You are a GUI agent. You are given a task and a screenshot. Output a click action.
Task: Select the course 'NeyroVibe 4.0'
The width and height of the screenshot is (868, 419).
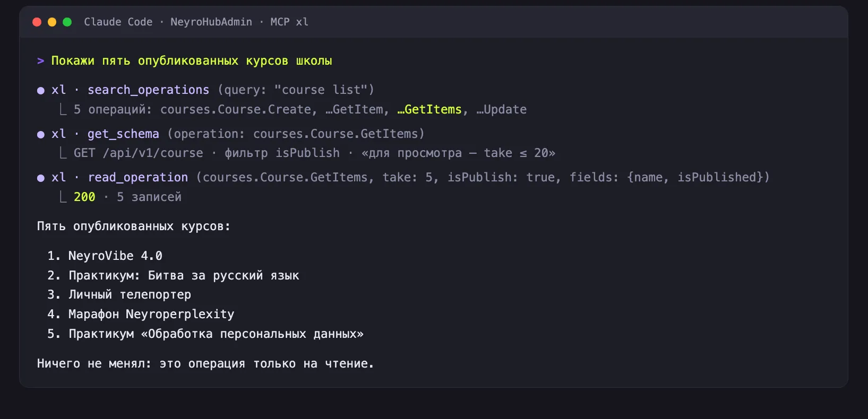(x=115, y=256)
